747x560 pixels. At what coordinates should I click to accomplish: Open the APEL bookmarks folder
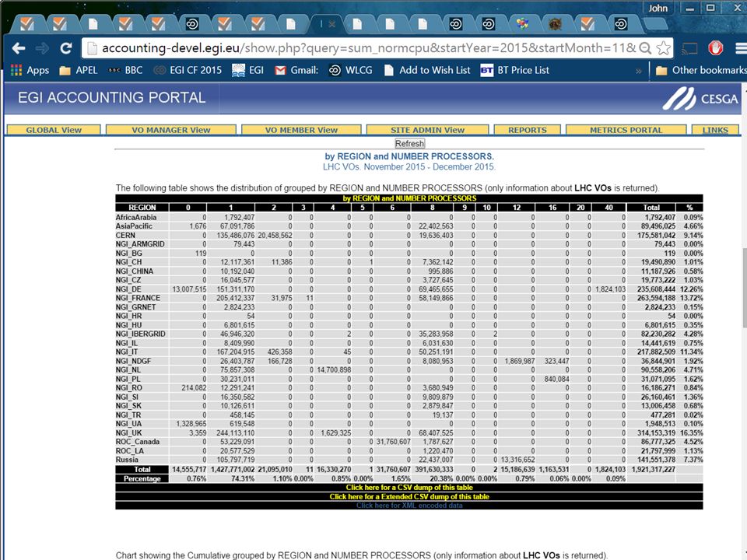point(78,71)
